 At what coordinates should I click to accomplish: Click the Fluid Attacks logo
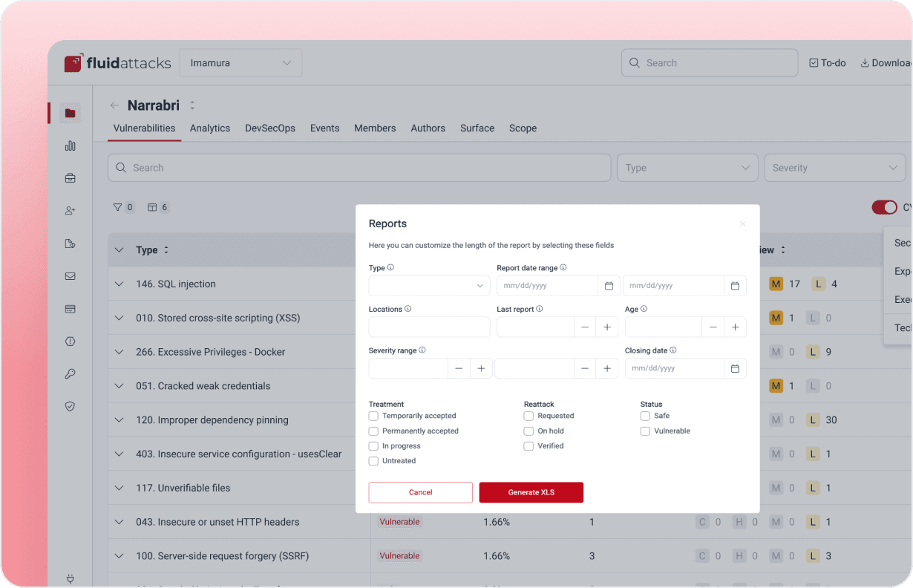point(117,63)
